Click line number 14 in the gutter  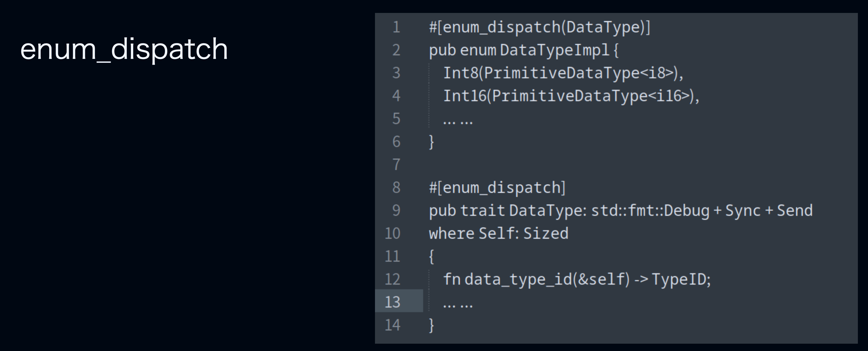point(393,325)
